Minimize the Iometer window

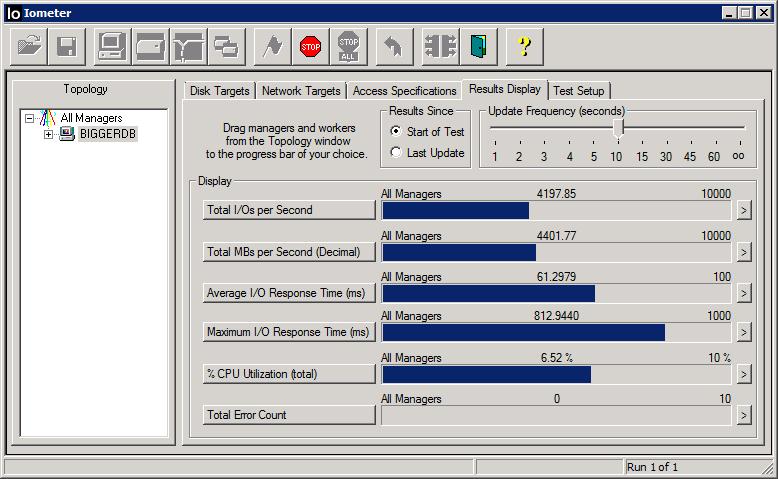coord(729,13)
